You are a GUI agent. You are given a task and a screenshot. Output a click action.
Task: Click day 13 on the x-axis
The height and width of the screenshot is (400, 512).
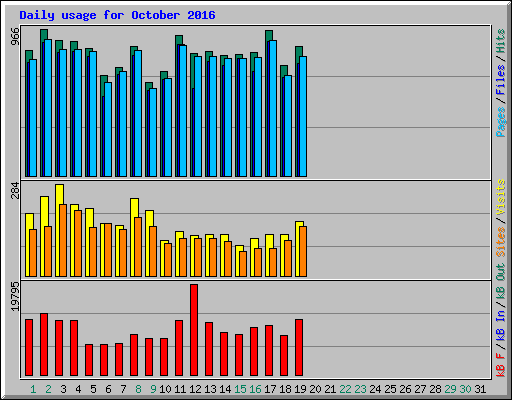(210, 389)
